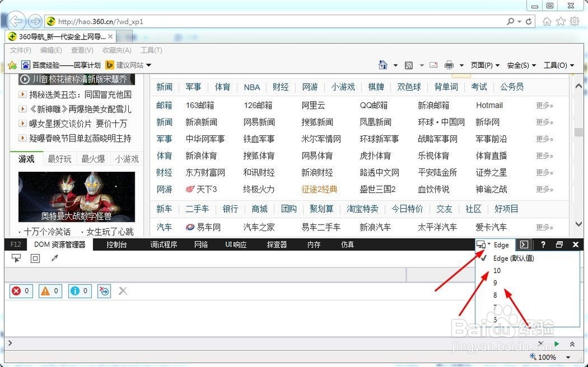Open the Tools gear icon
This screenshot has width=588, height=367.
coord(574,21)
